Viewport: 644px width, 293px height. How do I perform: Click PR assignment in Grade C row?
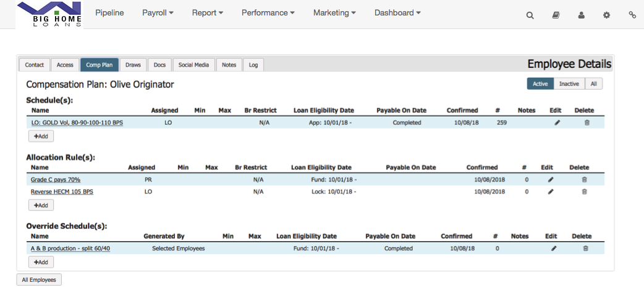[148, 180]
